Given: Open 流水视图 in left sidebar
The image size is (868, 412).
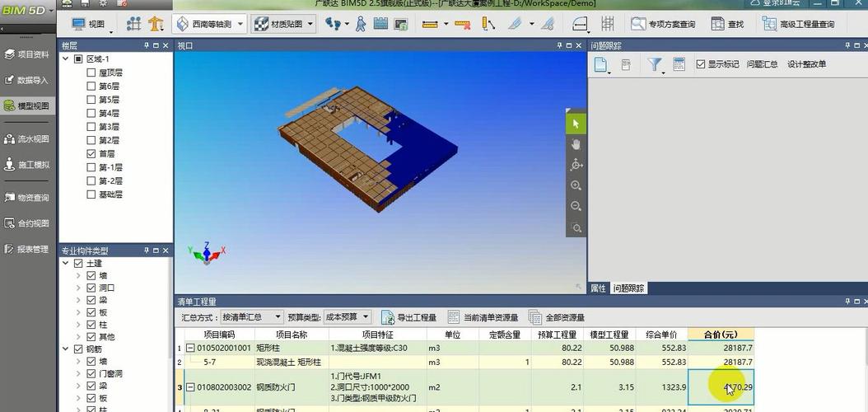Looking at the screenshot, I should tap(26, 139).
